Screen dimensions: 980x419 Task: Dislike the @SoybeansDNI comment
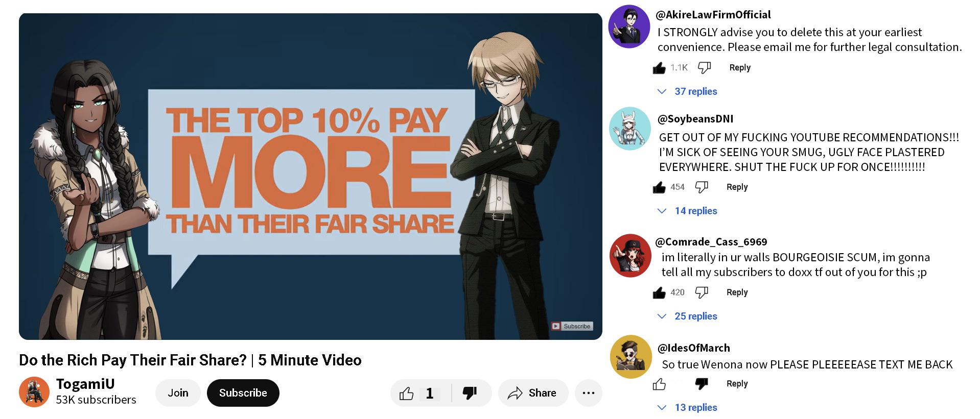702,187
